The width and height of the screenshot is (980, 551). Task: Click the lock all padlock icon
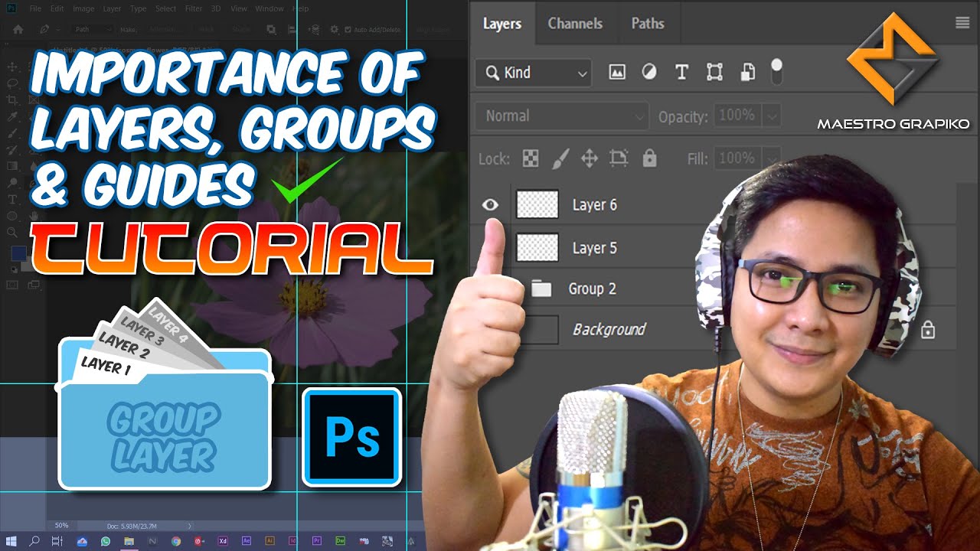pyautogui.click(x=649, y=158)
